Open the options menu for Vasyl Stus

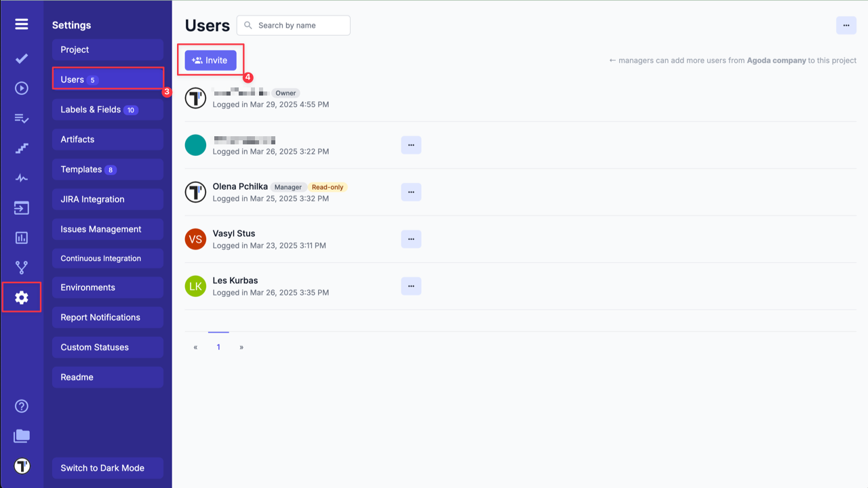click(411, 239)
